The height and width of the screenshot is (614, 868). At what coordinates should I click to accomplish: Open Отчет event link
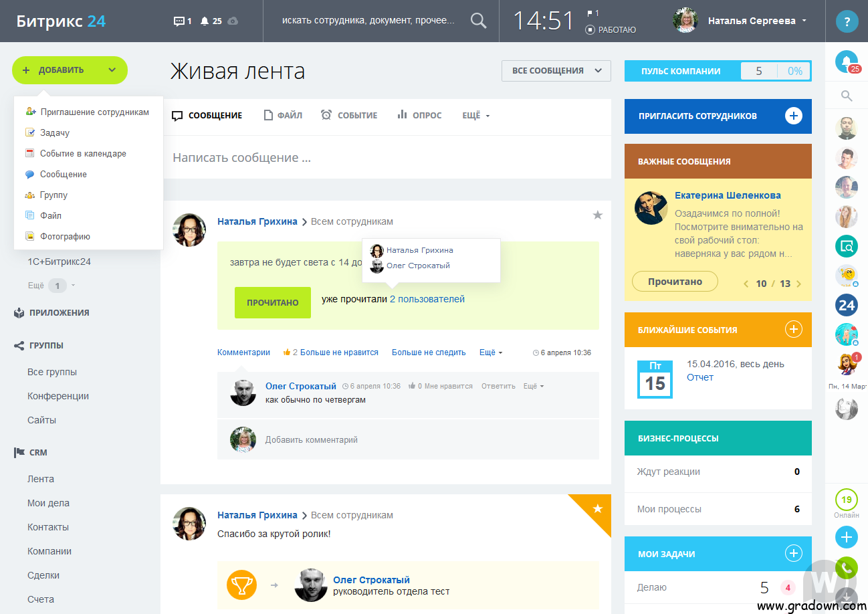point(700,377)
